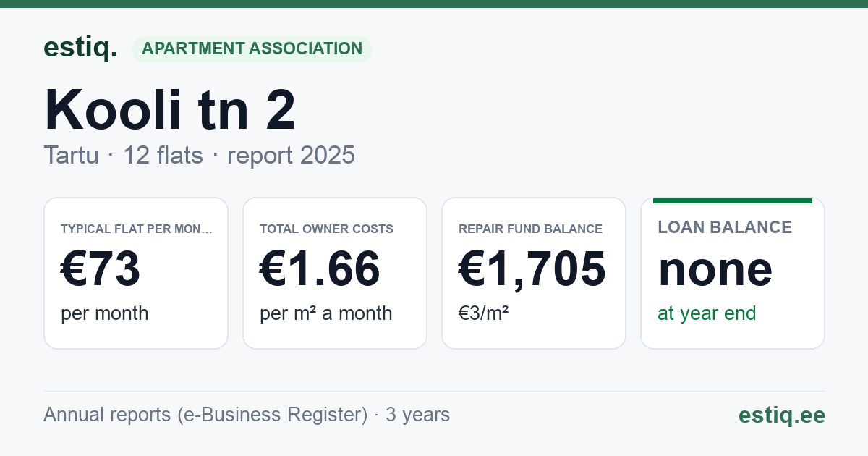Viewport: 868px width, 456px height.
Task: Click the €1.66 value
Action: (320, 269)
